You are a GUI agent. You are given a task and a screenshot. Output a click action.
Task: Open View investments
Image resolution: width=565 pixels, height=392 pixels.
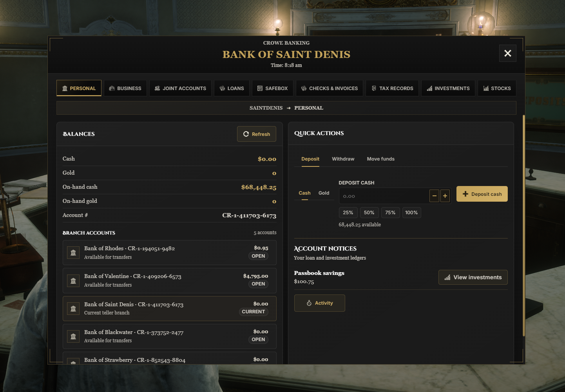tap(473, 277)
